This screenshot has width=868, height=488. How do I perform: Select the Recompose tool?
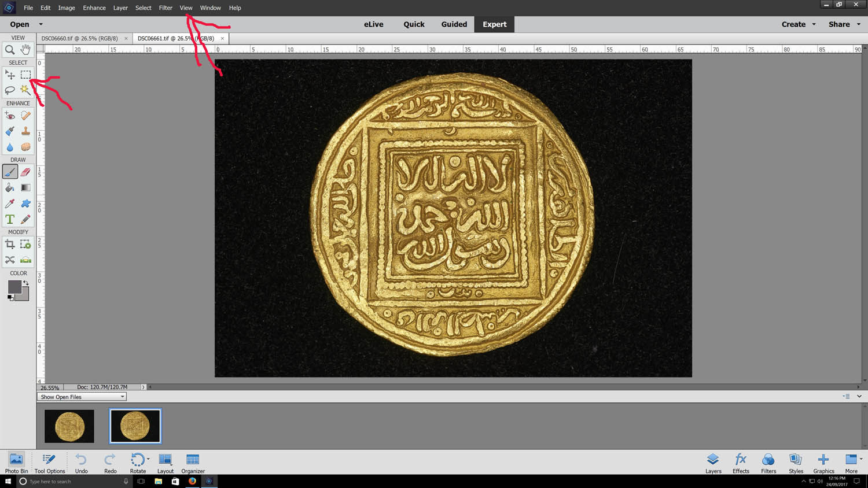tap(25, 245)
